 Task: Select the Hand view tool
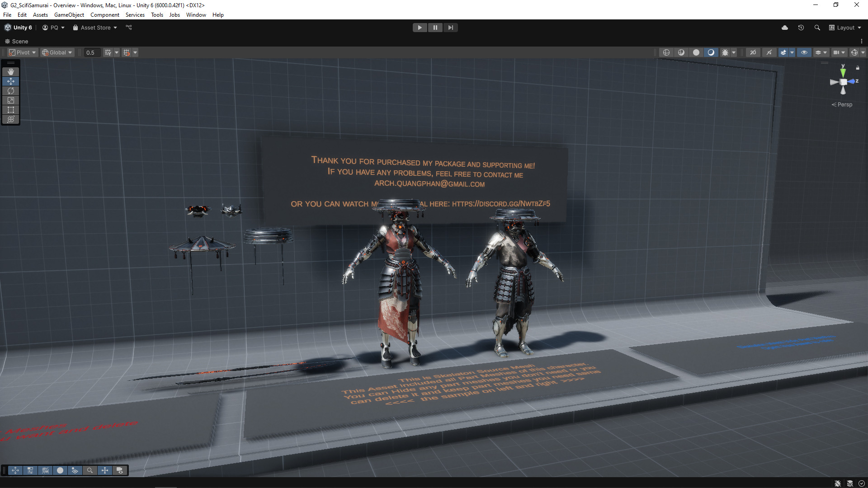[11, 72]
